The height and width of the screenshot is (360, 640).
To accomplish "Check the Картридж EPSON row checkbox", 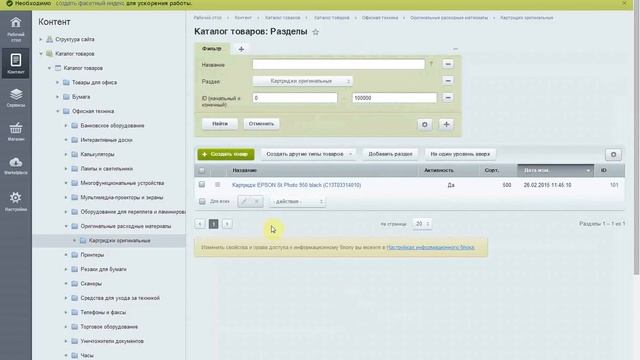I will 202,184.
